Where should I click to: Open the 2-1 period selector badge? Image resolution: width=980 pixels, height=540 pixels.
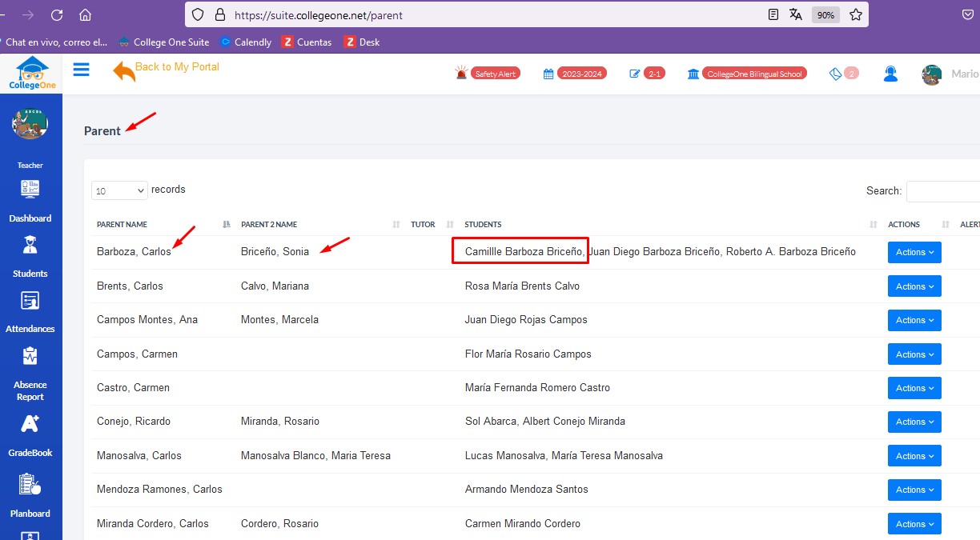pos(655,74)
